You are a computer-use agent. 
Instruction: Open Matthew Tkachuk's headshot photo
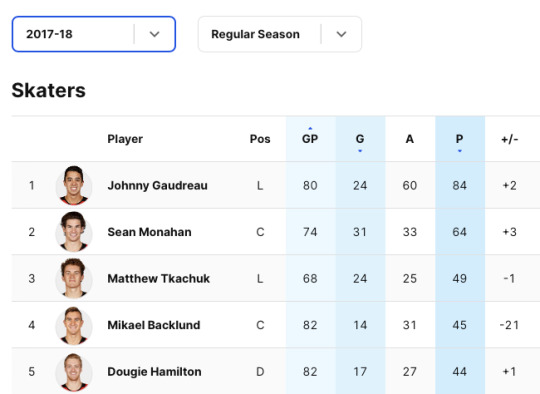(74, 278)
